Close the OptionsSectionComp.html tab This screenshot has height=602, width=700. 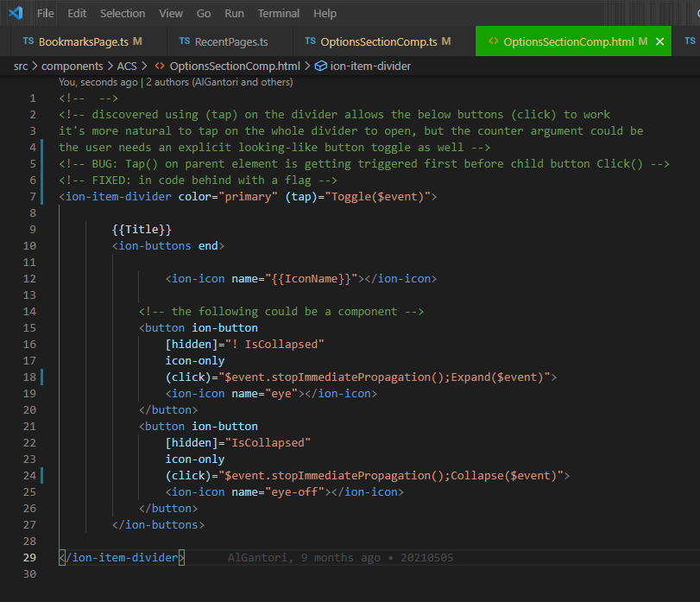click(659, 40)
